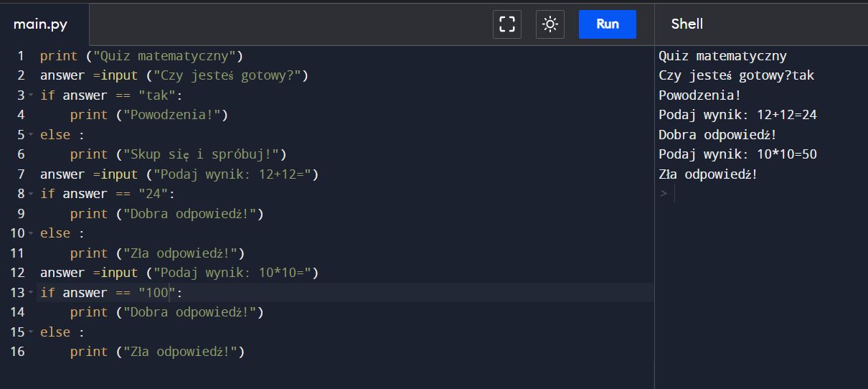Click the "100" string on line 13
The height and width of the screenshot is (389, 868).
(156, 293)
